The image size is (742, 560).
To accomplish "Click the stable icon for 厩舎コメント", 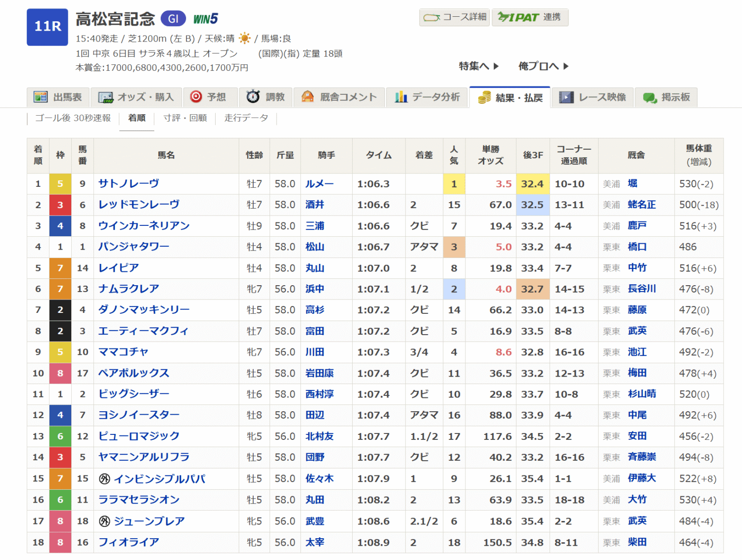I will coord(308,97).
